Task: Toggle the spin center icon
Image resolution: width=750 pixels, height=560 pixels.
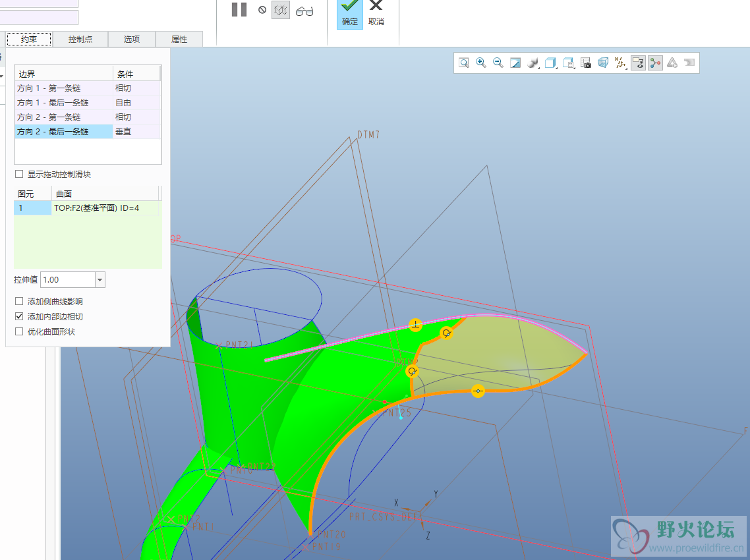Action: 655,63
